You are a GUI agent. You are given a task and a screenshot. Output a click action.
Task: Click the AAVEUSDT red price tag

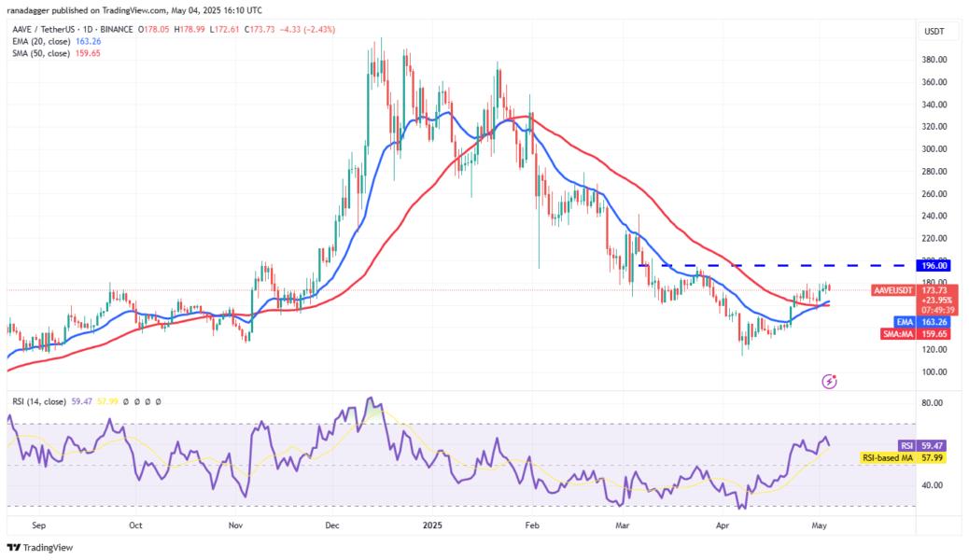pos(893,290)
